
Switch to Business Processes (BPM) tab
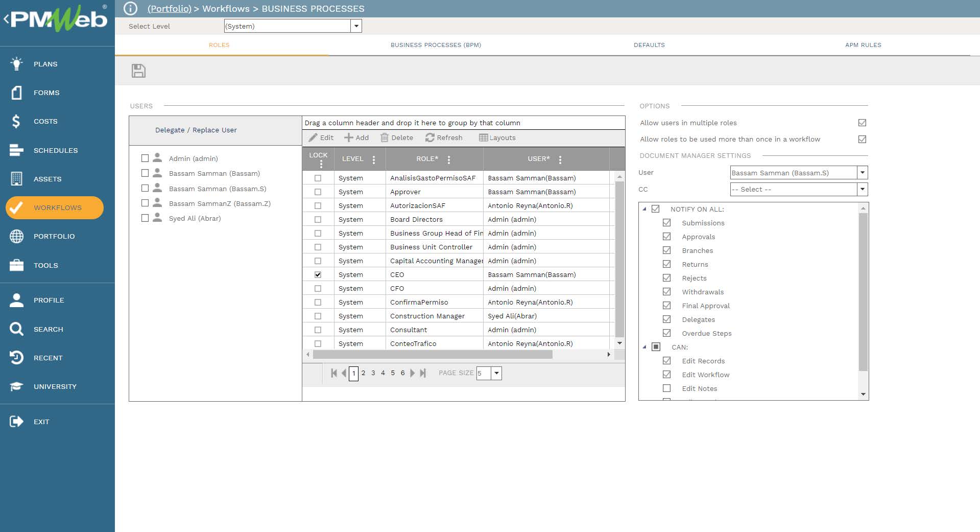click(436, 45)
